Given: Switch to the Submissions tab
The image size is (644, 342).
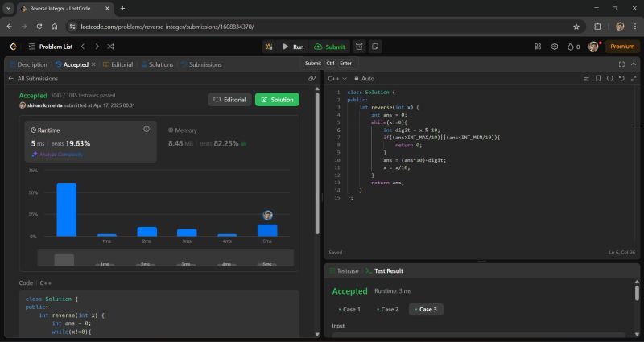Looking at the screenshot, I should 202,64.
